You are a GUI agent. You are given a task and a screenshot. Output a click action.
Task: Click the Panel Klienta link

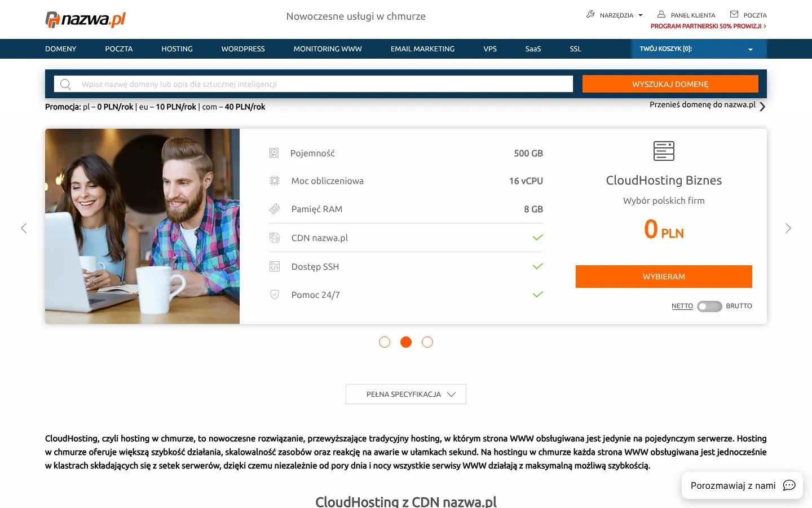[693, 15]
